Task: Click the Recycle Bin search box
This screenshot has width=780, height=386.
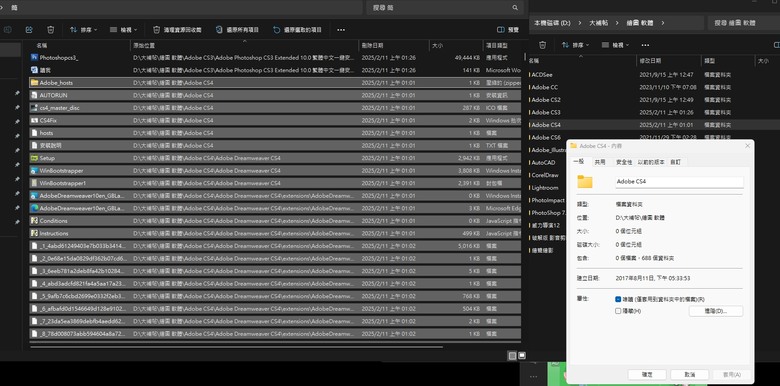Action: click(x=445, y=7)
